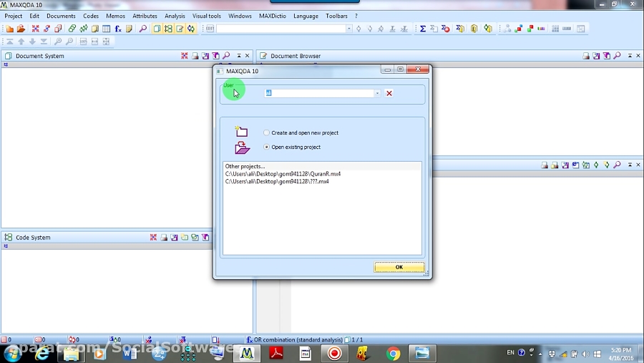
Task: Click the export icon in Document System panel
Action: pyautogui.click(x=205, y=56)
